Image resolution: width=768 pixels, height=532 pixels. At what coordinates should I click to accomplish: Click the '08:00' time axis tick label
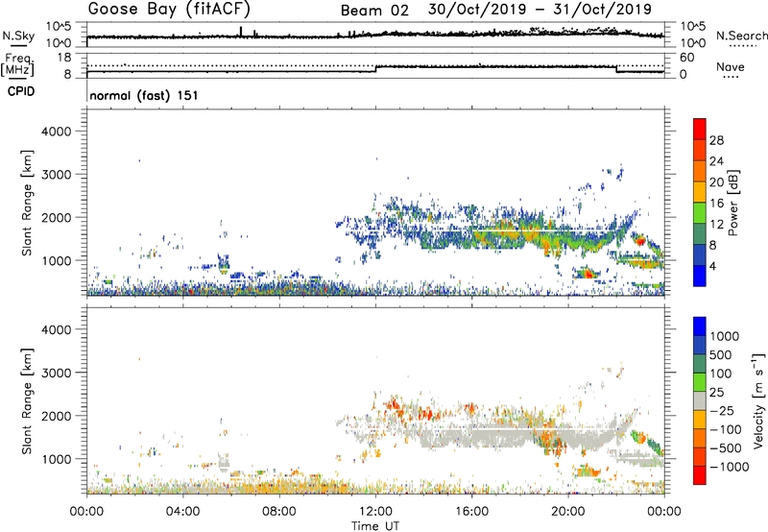click(279, 512)
